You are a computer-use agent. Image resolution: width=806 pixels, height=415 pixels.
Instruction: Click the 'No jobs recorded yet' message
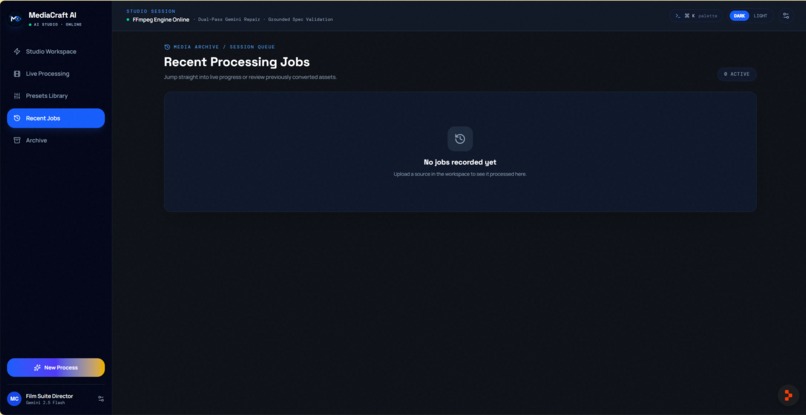(x=460, y=162)
